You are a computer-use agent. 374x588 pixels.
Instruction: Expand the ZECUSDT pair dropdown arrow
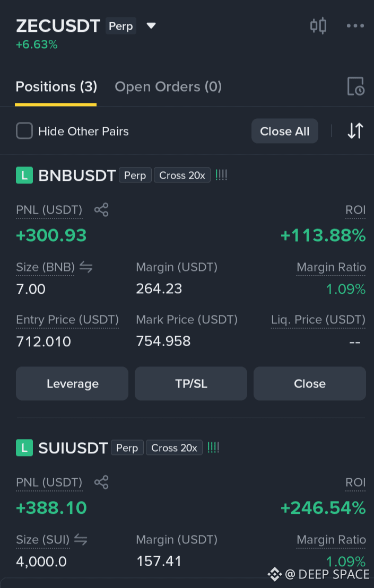(x=151, y=25)
